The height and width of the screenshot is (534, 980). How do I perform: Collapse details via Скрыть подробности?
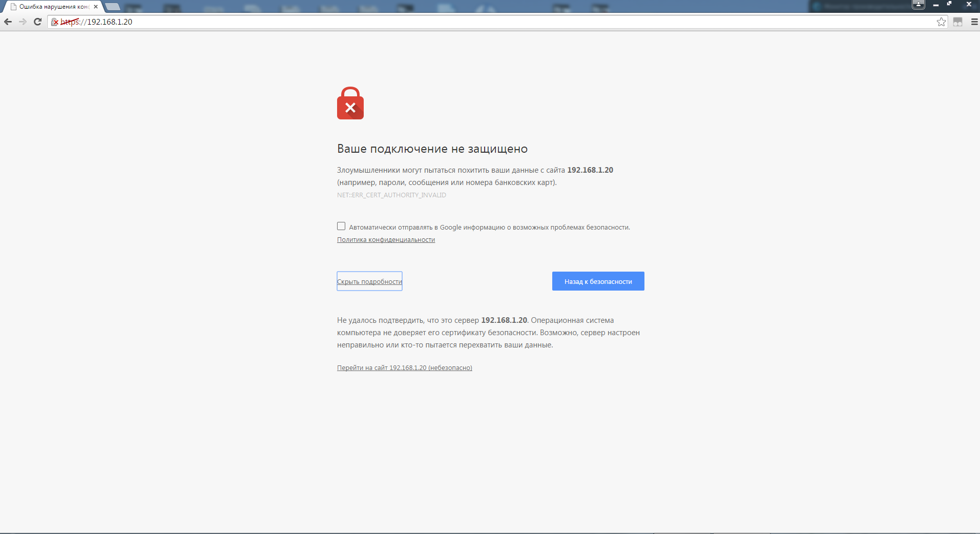point(369,281)
